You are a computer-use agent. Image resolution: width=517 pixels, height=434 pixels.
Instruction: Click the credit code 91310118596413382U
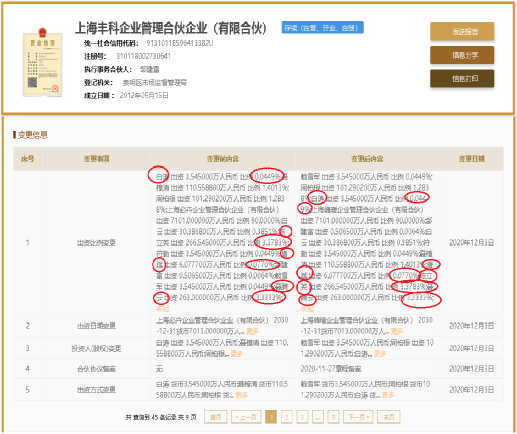[180, 43]
